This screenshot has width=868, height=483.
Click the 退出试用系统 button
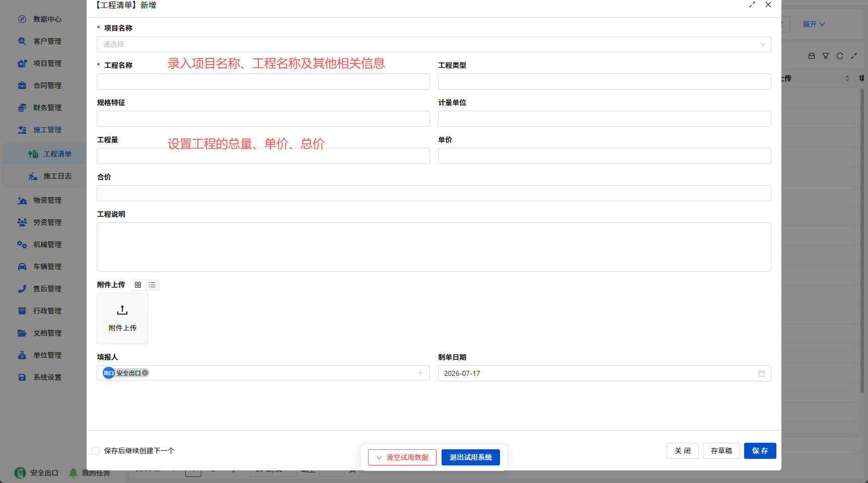(x=471, y=457)
